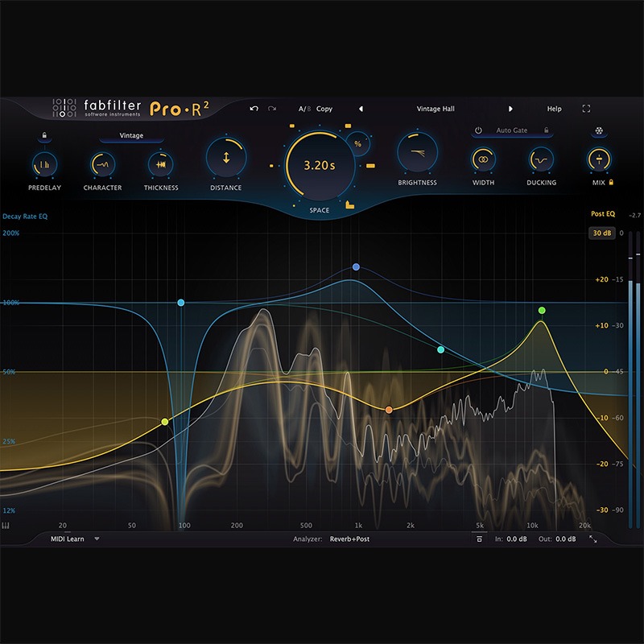Click the Decay Rate EQ label
The width and height of the screenshot is (644, 644).
[x=25, y=217]
